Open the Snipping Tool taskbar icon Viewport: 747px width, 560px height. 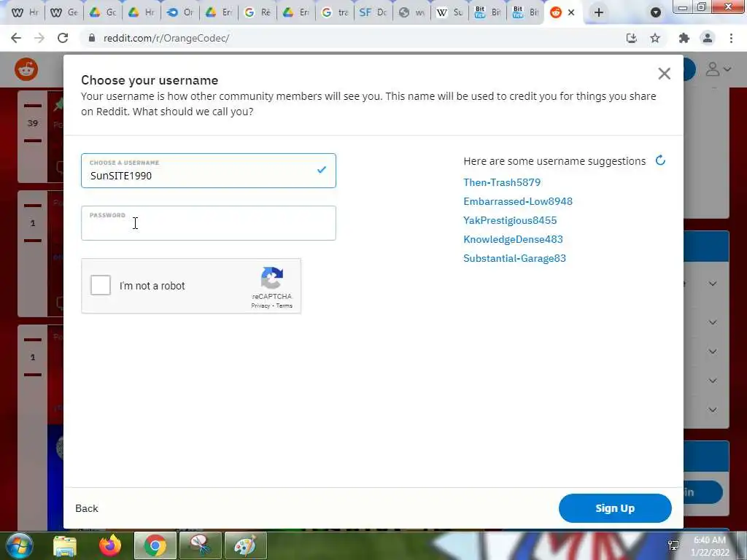pos(201,545)
